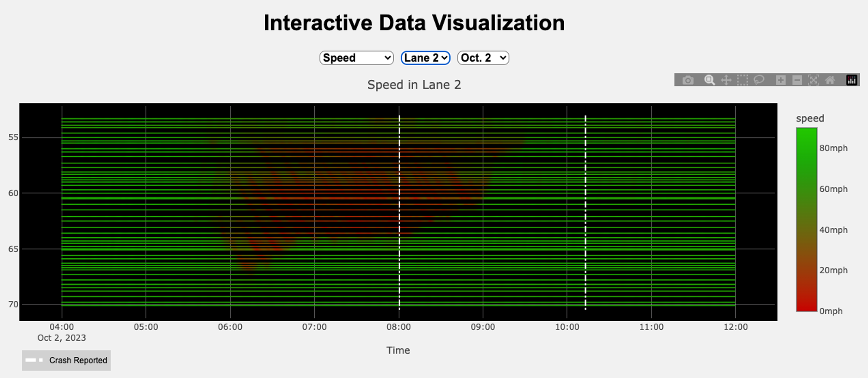Click the 60mph colorbar label
The height and width of the screenshot is (378, 868).
833,189
